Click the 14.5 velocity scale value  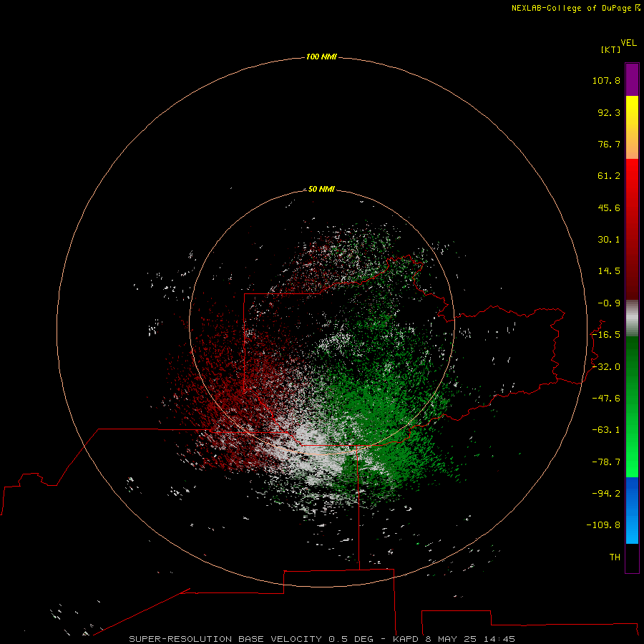pyautogui.click(x=609, y=271)
